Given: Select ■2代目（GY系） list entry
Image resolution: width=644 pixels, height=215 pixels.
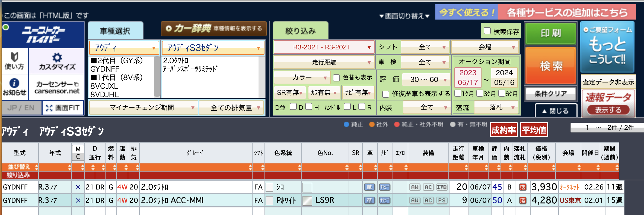Looking at the screenshot, I should 117,61.
